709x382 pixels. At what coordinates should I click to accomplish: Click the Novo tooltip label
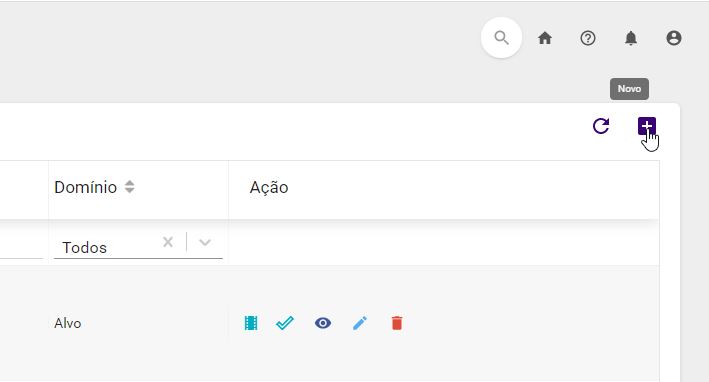coord(629,89)
